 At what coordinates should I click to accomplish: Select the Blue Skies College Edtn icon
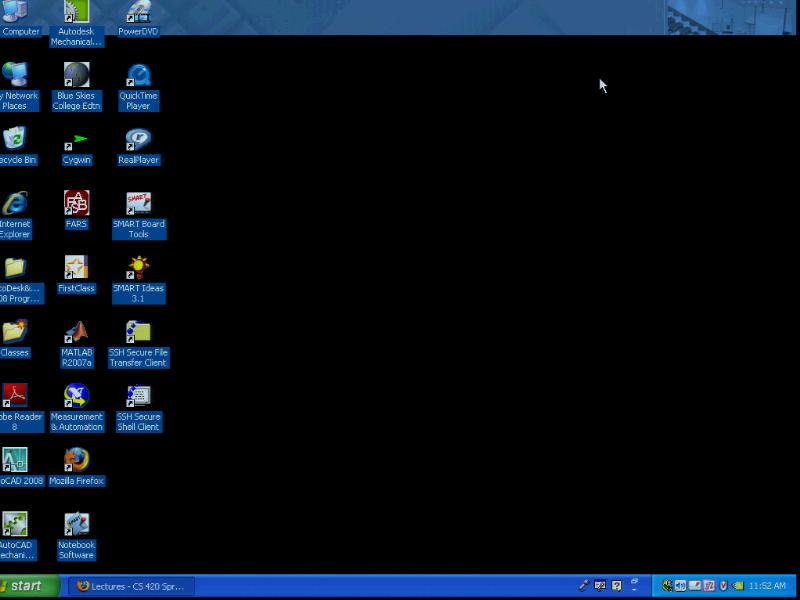pyautogui.click(x=76, y=77)
